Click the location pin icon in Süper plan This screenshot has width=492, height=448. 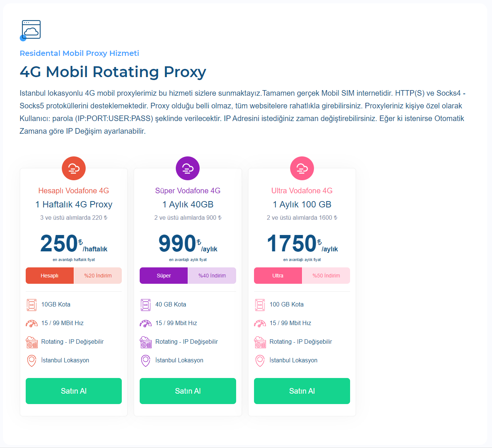tap(146, 360)
